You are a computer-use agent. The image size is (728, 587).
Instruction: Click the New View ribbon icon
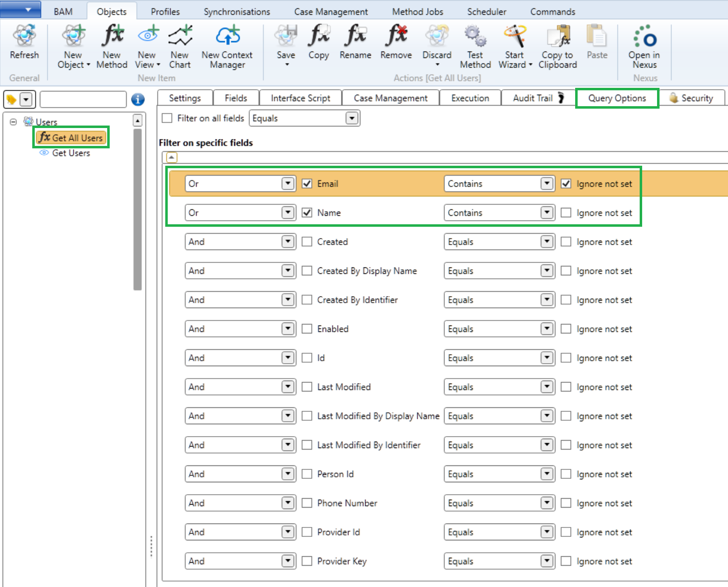[x=147, y=35]
